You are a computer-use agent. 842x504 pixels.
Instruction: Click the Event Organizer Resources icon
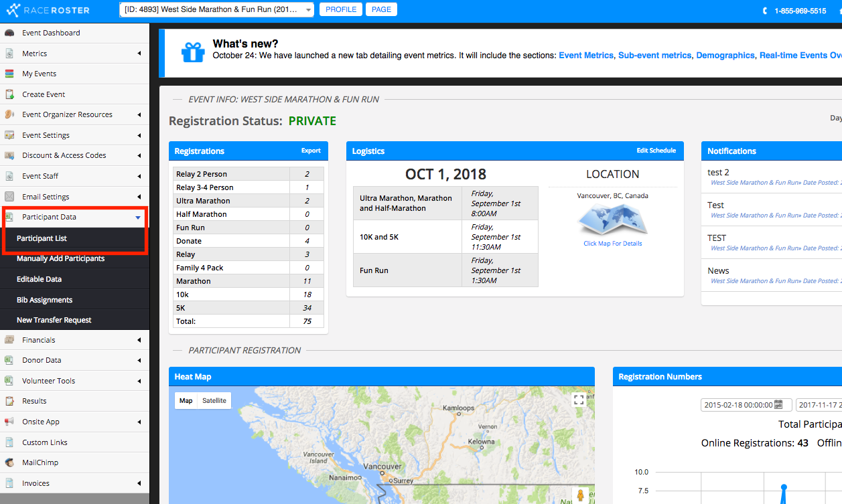[9, 114]
